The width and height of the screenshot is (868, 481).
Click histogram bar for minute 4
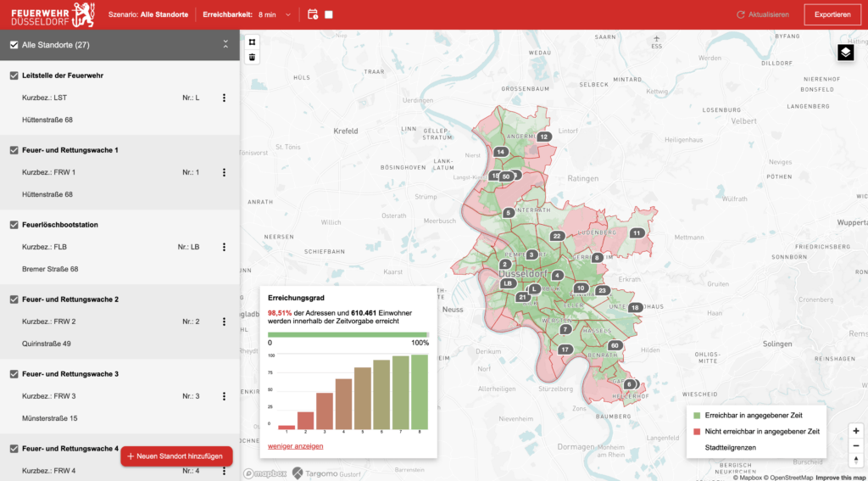click(344, 404)
